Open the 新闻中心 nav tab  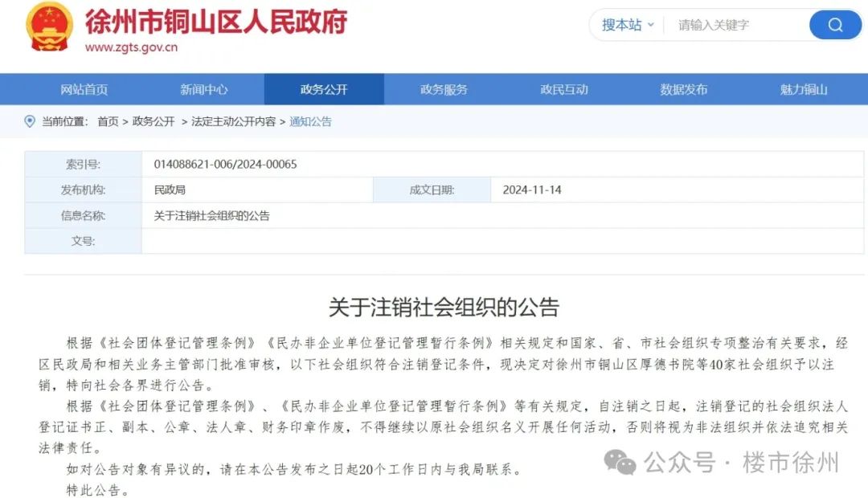pyautogui.click(x=203, y=89)
